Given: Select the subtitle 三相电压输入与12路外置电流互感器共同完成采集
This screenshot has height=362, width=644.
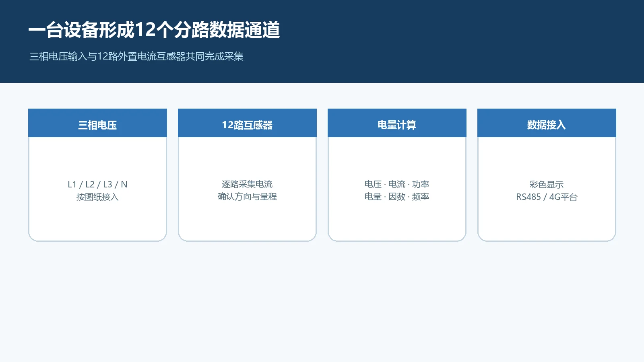Looking at the screenshot, I should (x=136, y=56).
